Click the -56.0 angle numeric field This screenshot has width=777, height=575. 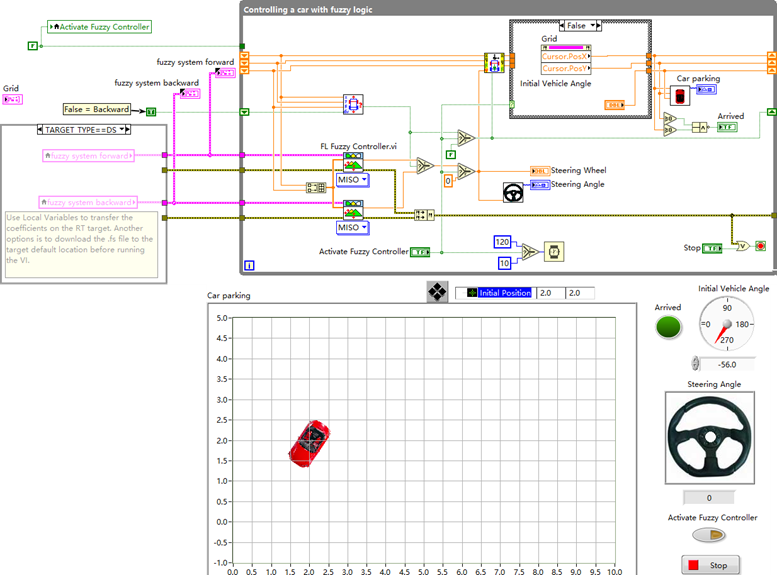tap(727, 365)
